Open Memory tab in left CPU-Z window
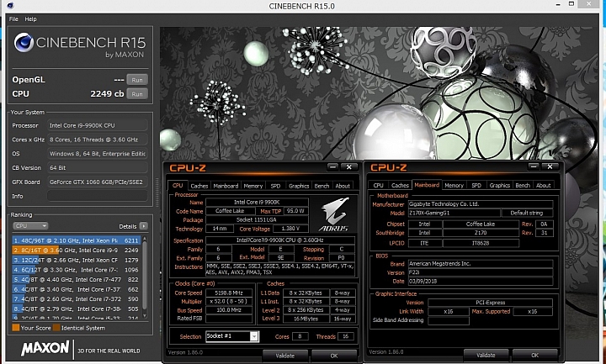Viewport: 606px width, 364px height. pyautogui.click(x=253, y=186)
